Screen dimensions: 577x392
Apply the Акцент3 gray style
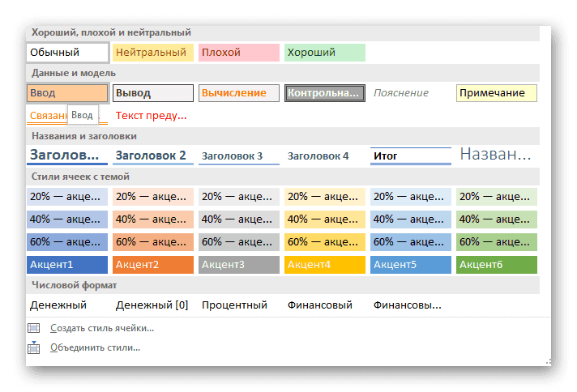pos(239,265)
